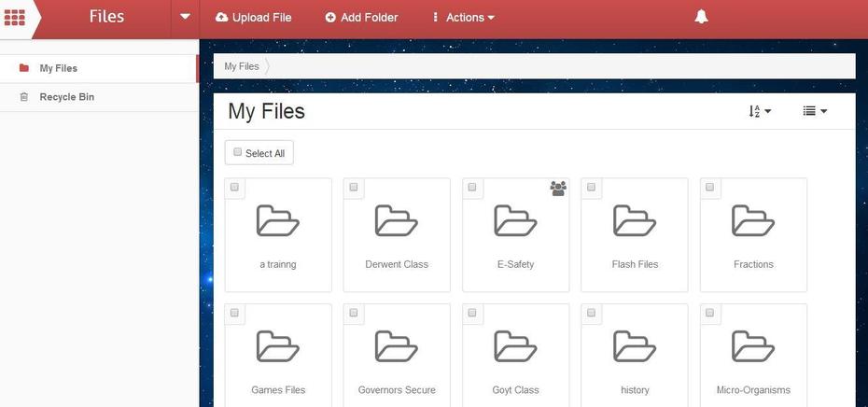Click the trash icon beside Recycle Bin
The height and width of the screenshot is (407, 868).
24,97
